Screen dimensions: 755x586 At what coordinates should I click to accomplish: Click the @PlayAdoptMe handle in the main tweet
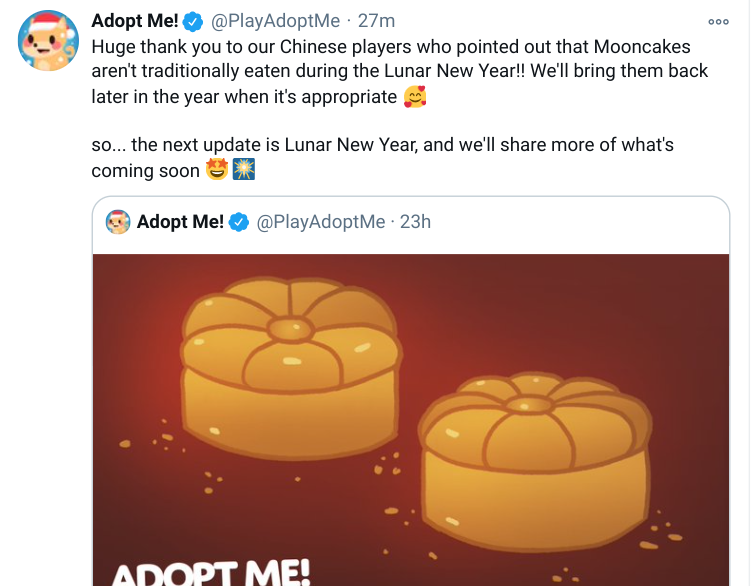[x=276, y=22]
